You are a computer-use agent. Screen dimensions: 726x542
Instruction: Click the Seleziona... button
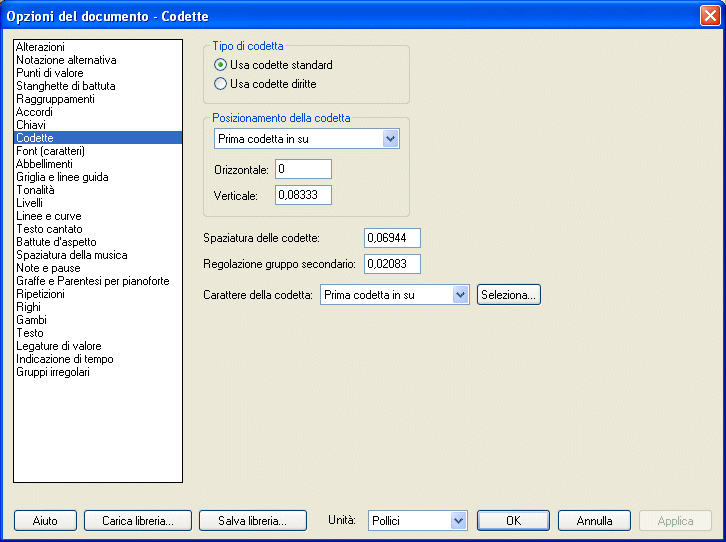click(509, 295)
